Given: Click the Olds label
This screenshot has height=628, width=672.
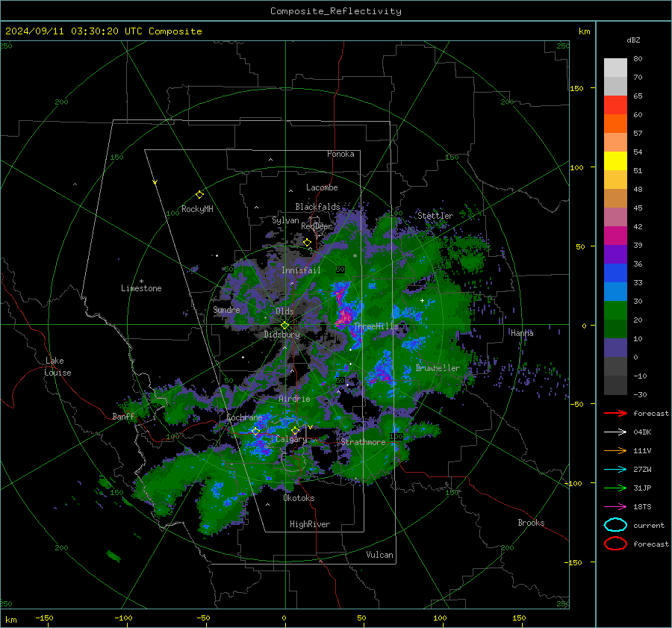Looking at the screenshot, I should click(284, 311).
